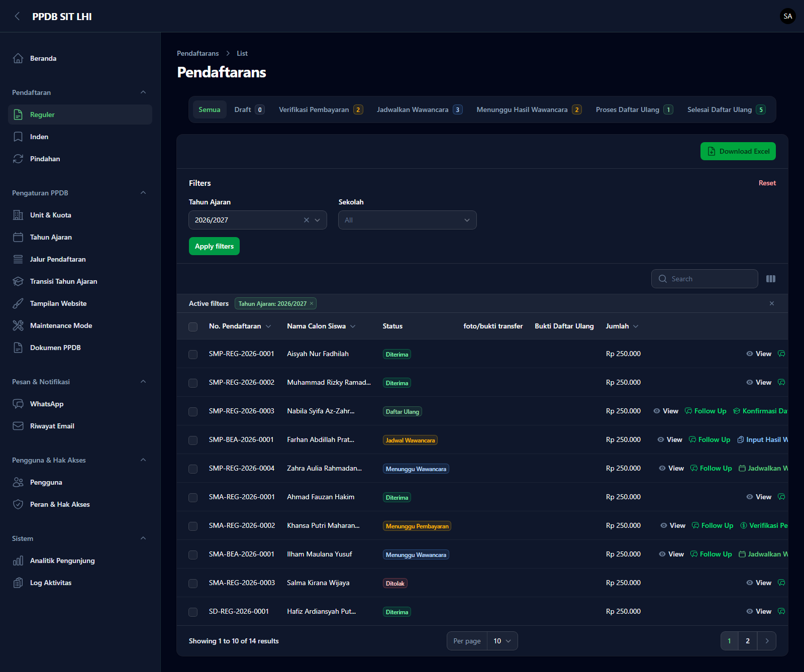Click the WhatsApp chat bubble icon
The height and width of the screenshot is (672, 804).
point(18,404)
